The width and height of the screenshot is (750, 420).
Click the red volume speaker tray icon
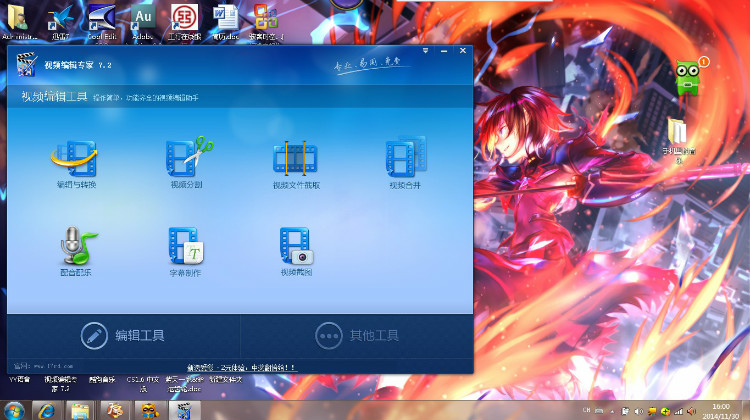tap(691, 411)
